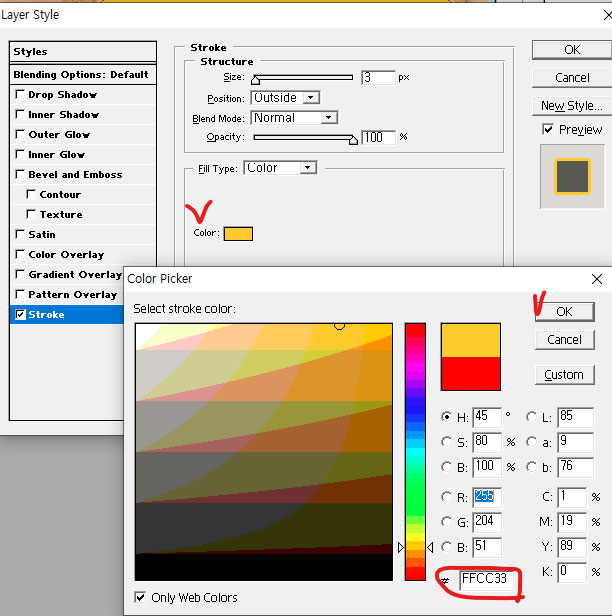Click the hex field showing FFCC33
The width and height of the screenshot is (612, 616).
pos(486,579)
